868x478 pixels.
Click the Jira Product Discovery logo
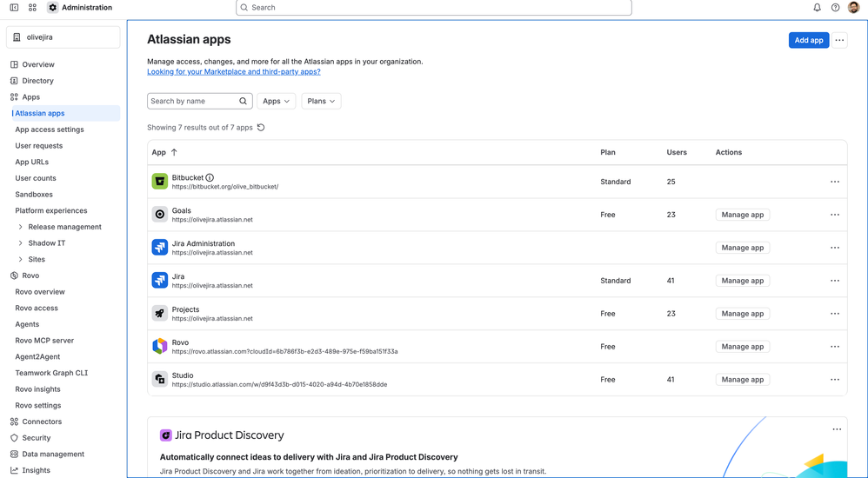click(165, 435)
